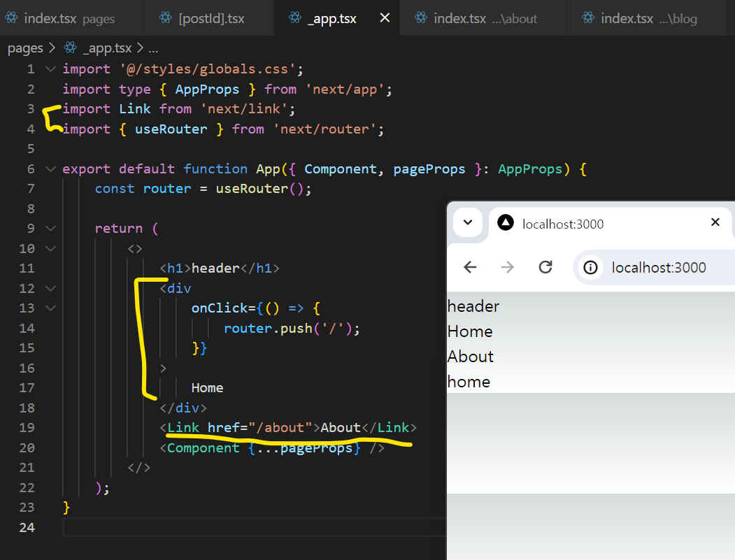Click 'header' heading in the browser page

473,306
